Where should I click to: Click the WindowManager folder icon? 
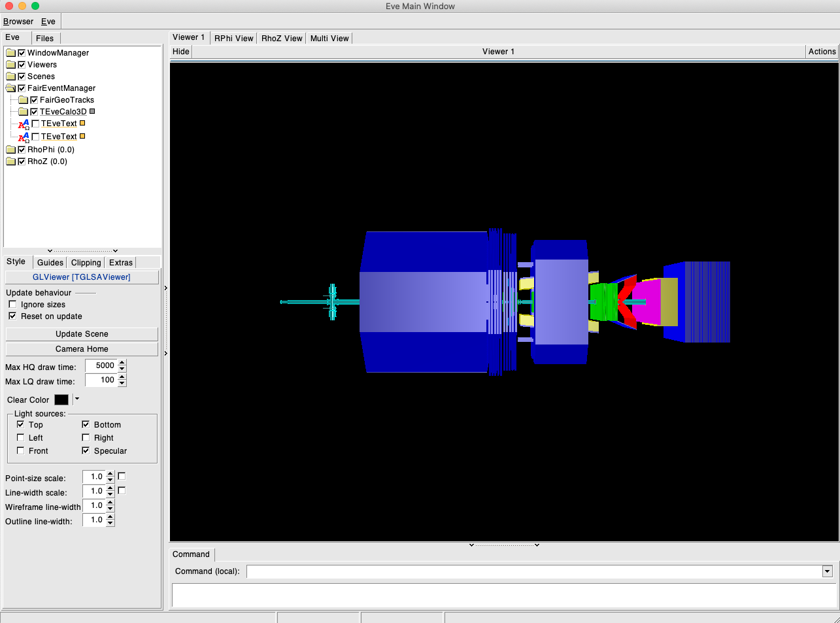(10, 53)
